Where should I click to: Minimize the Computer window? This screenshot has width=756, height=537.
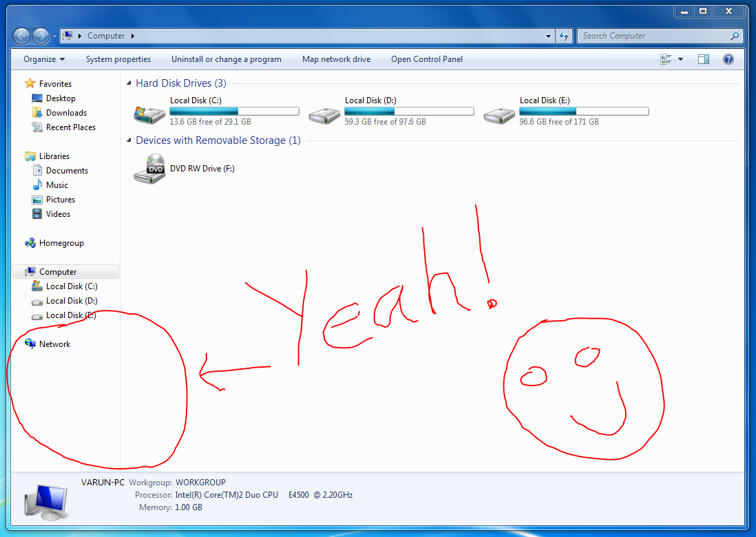click(684, 12)
